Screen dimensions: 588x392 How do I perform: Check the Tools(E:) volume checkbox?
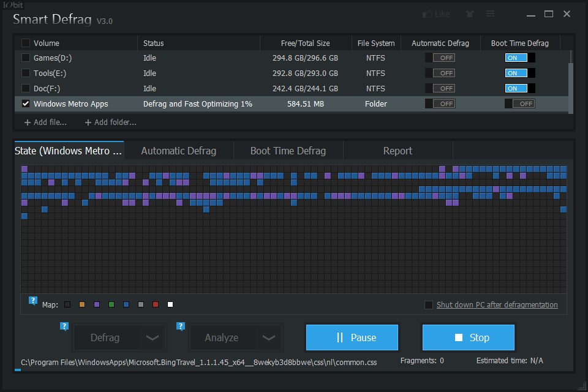(x=26, y=73)
